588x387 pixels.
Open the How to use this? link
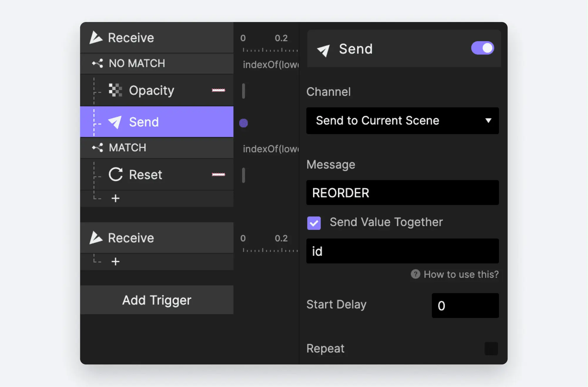pyautogui.click(x=461, y=274)
